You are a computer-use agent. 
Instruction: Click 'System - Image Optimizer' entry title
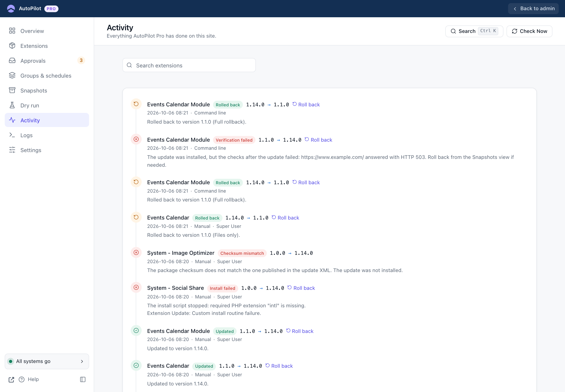181,253
